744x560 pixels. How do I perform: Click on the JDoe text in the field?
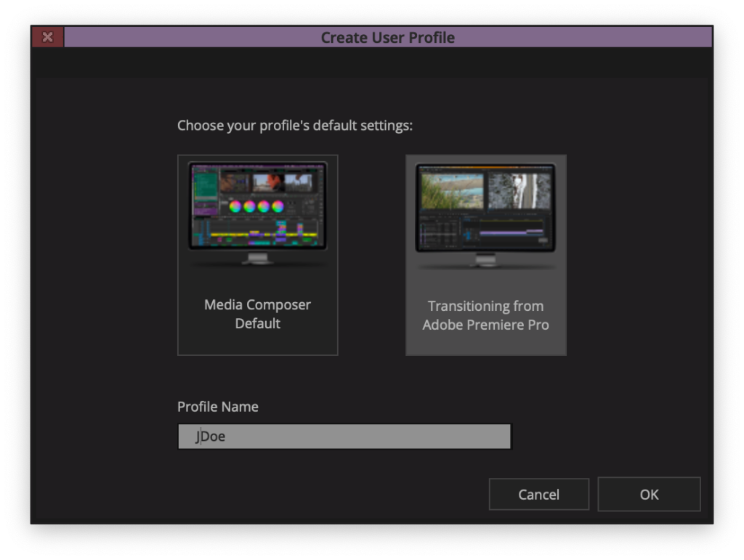point(211,437)
